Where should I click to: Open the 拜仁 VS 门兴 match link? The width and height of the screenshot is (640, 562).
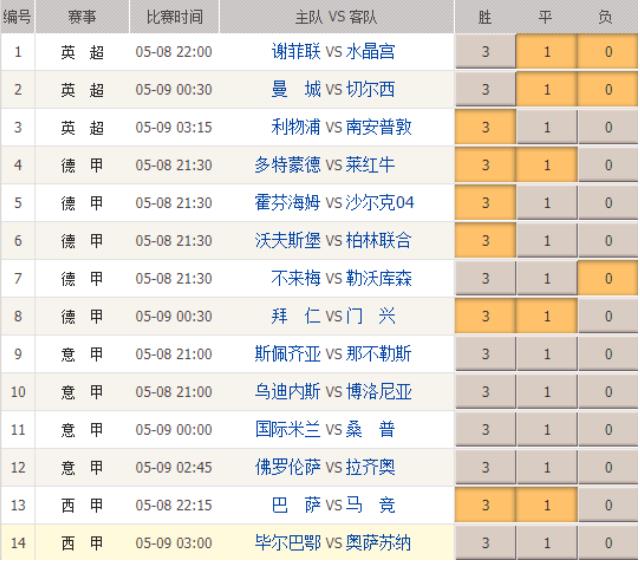coord(333,316)
